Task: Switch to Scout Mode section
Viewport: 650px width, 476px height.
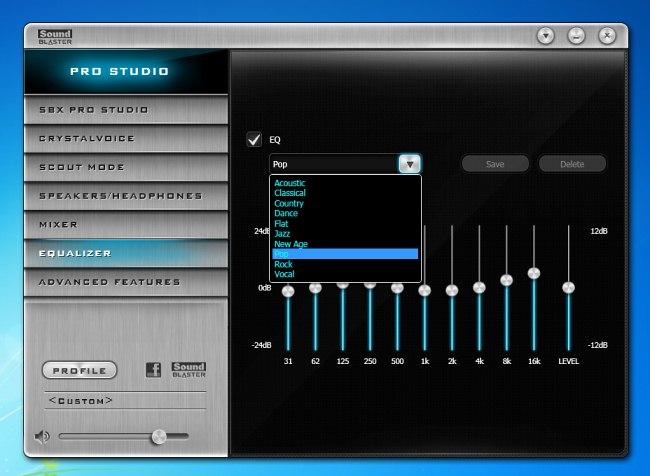Action: pos(126,167)
